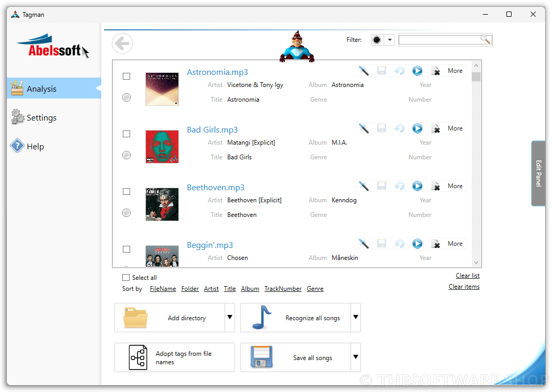Screen dimensions: 552x392
Task: Click the undo arrow for Beethoven.mp3
Action: tap(399, 186)
